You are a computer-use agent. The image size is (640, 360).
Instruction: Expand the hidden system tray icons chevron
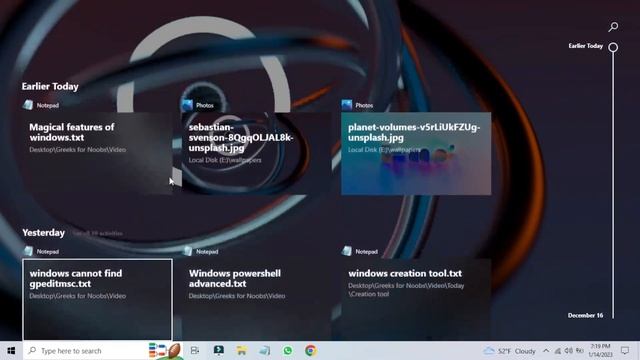[x=546, y=351]
